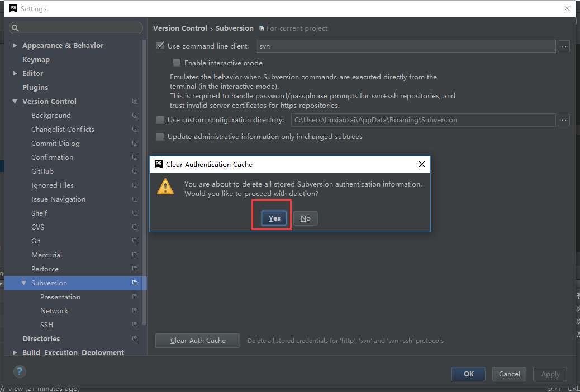This screenshot has width=580, height=392.
Task: Click the custom configuration directory path field
Action: 423,120
